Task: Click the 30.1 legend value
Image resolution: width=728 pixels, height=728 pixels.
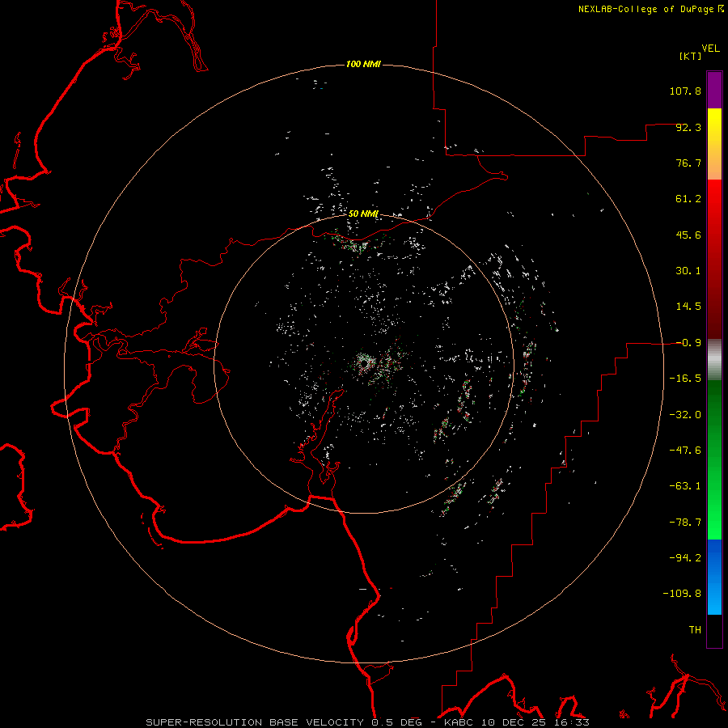Action: point(688,271)
